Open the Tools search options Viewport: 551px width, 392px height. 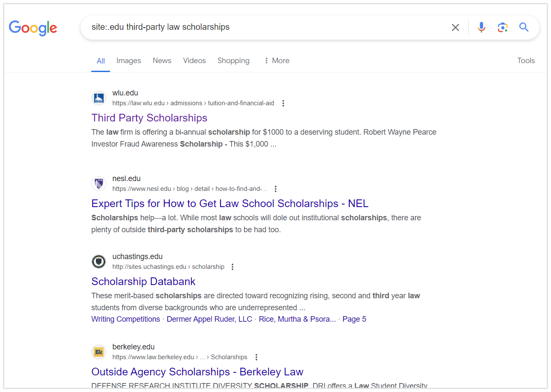[526, 61]
